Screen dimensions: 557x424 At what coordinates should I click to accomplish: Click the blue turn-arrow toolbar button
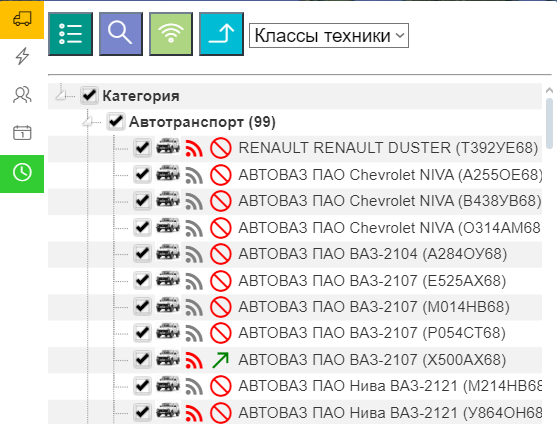pos(221,34)
